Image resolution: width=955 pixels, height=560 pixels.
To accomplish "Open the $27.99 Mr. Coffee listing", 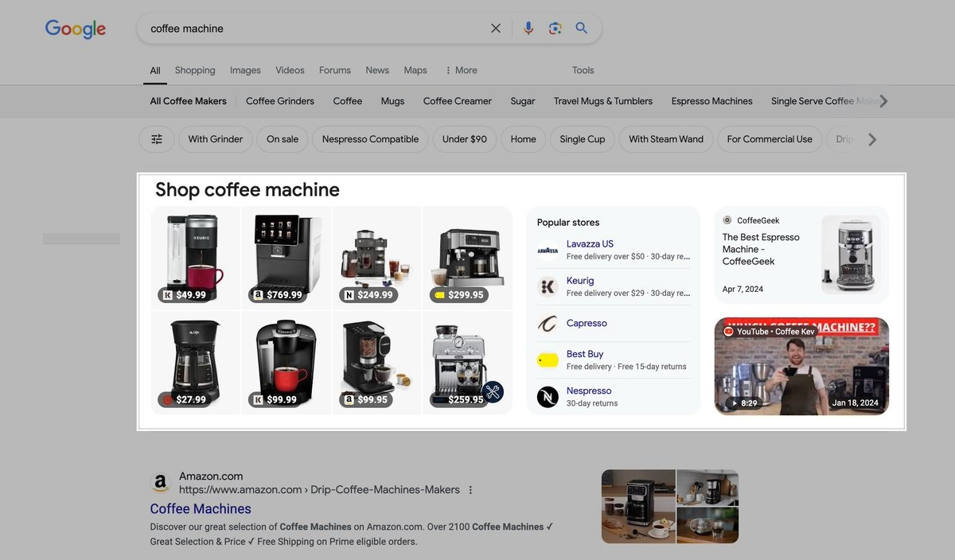I will tap(196, 363).
